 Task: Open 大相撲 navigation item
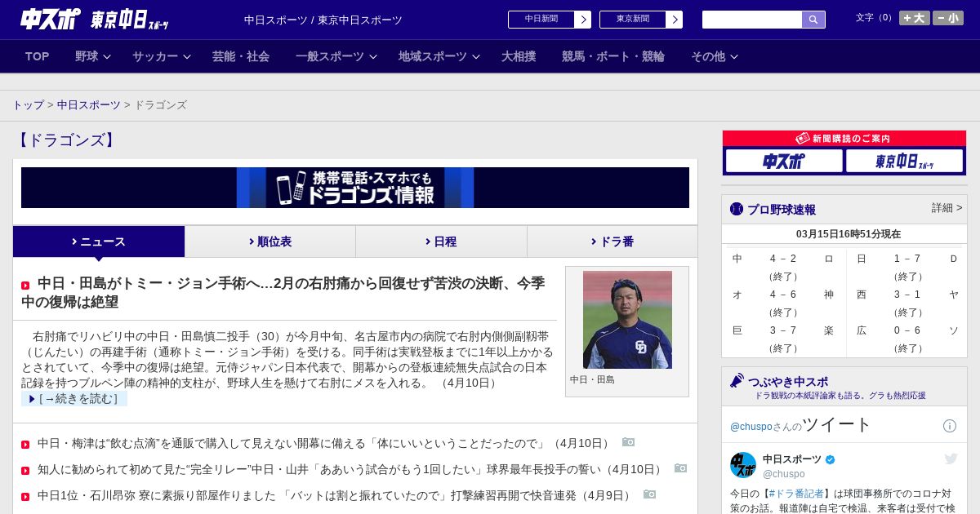click(x=519, y=56)
